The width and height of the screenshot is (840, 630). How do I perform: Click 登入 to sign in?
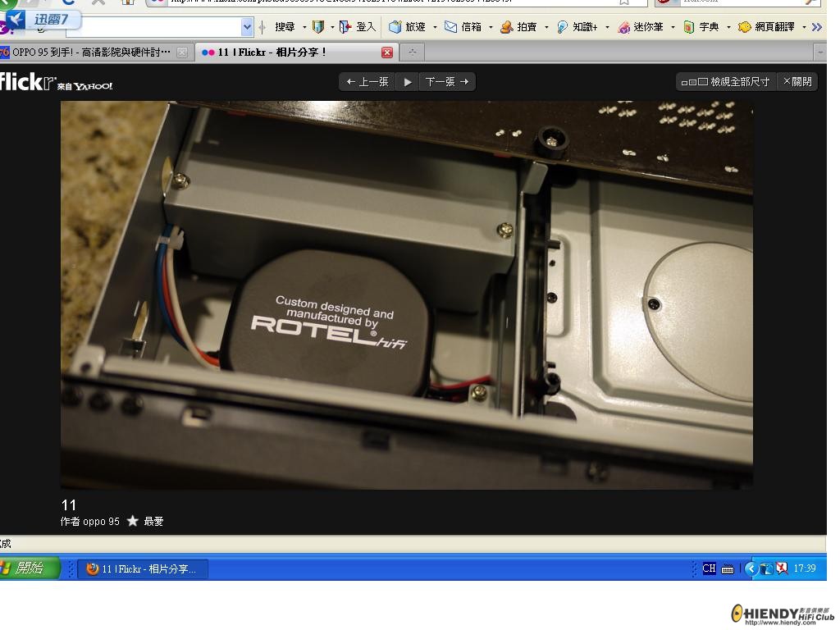point(358,27)
